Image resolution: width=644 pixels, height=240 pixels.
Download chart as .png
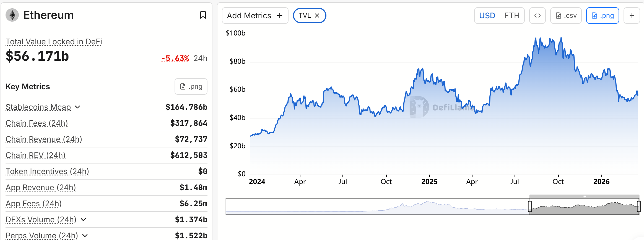coord(602,16)
